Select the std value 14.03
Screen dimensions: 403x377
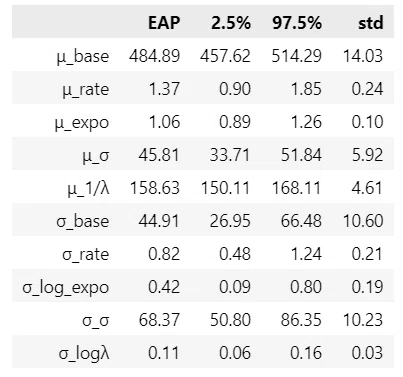pyautogui.click(x=363, y=56)
